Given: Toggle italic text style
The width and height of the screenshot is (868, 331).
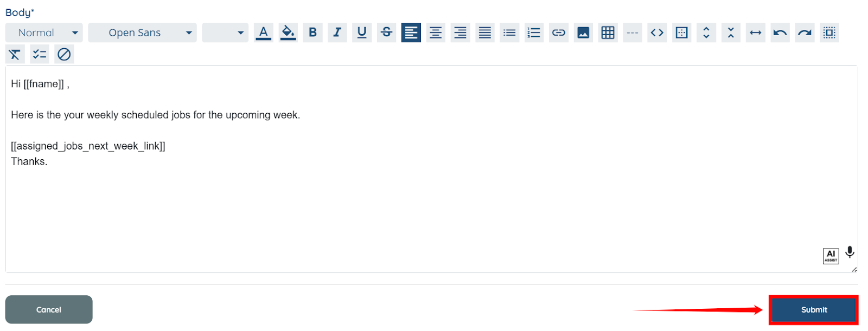Looking at the screenshot, I should coord(337,33).
